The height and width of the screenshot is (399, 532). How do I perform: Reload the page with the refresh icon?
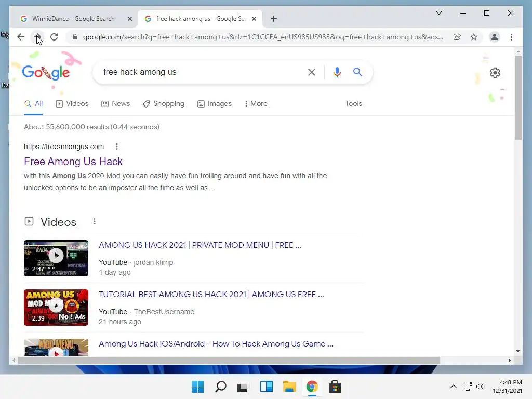pos(54,37)
